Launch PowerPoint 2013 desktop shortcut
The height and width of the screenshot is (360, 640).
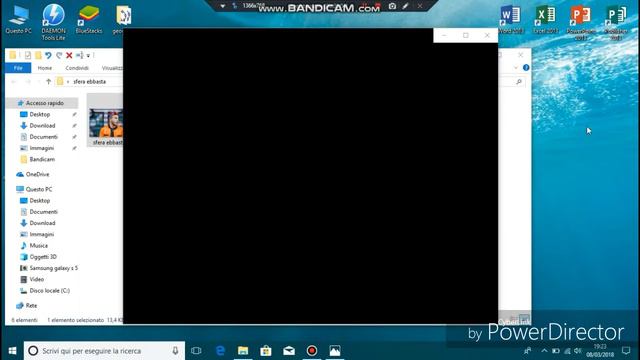(580, 22)
